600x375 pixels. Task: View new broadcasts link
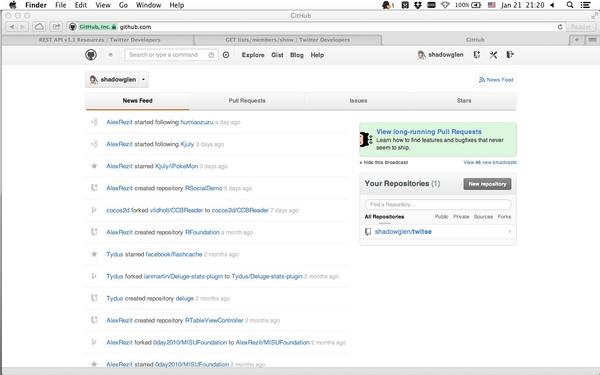click(490, 163)
